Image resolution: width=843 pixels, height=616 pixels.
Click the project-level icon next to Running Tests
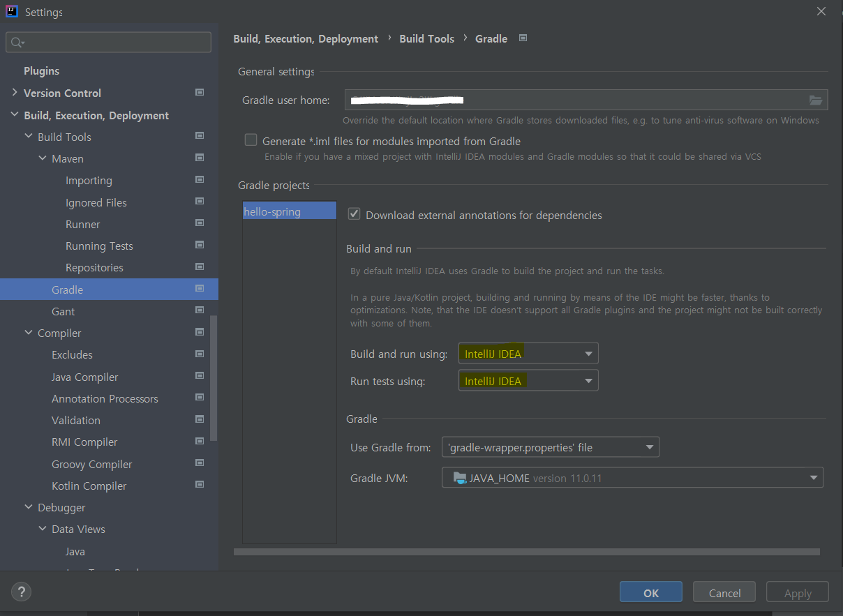tap(200, 245)
